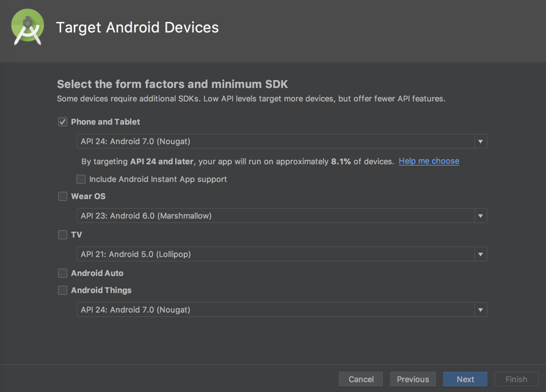This screenshot has height=392, width=546.
Task: Open the Phone and Tablet minimum SDK dropdown
Action: [x=275, y=142]
